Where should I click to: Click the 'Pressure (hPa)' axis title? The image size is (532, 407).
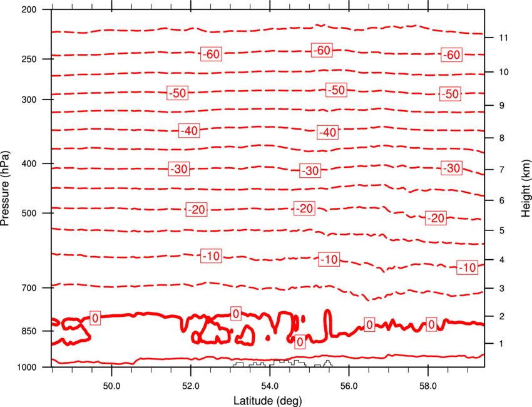[5, 188]
